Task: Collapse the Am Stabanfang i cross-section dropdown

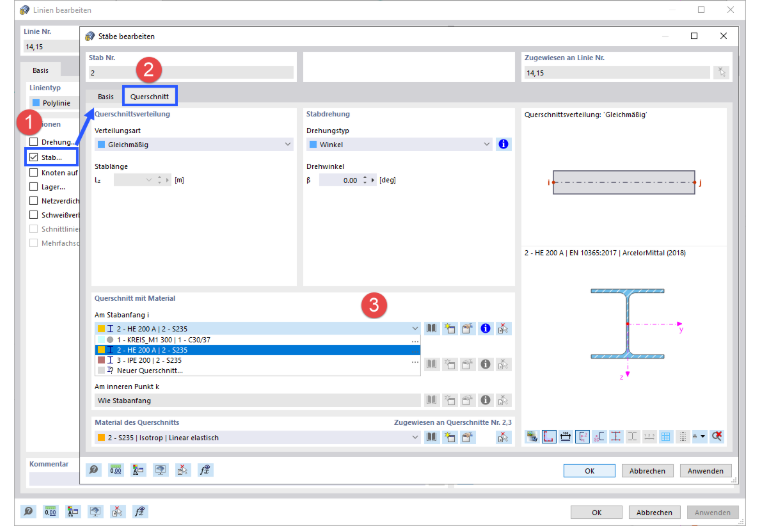Action: pos(415,329)
